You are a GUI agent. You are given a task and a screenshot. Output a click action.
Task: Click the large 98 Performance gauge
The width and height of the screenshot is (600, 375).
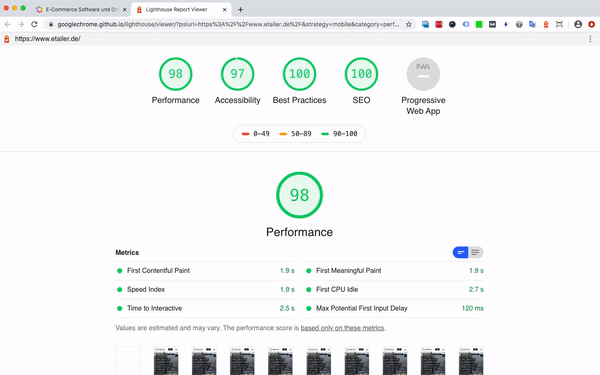click(x=299, y=195)
